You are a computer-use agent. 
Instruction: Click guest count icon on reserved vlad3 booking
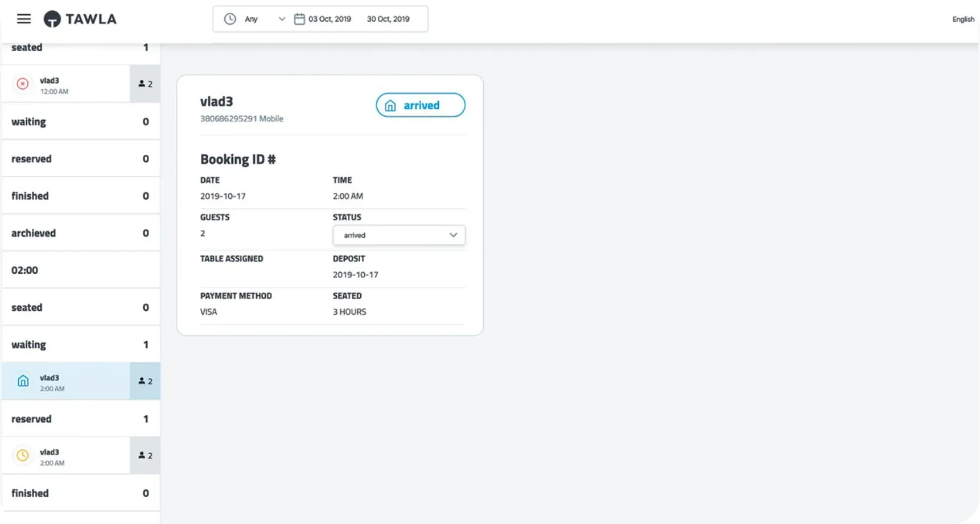[x=145, y=456]
